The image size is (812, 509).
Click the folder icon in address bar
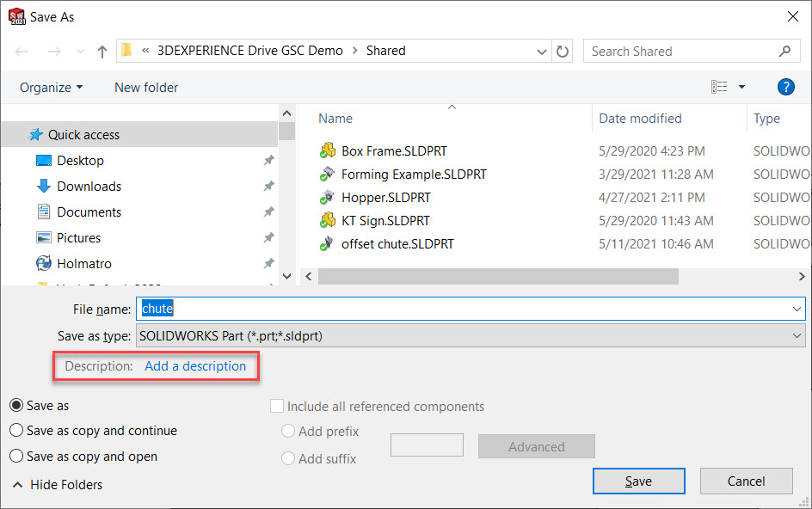126,50
